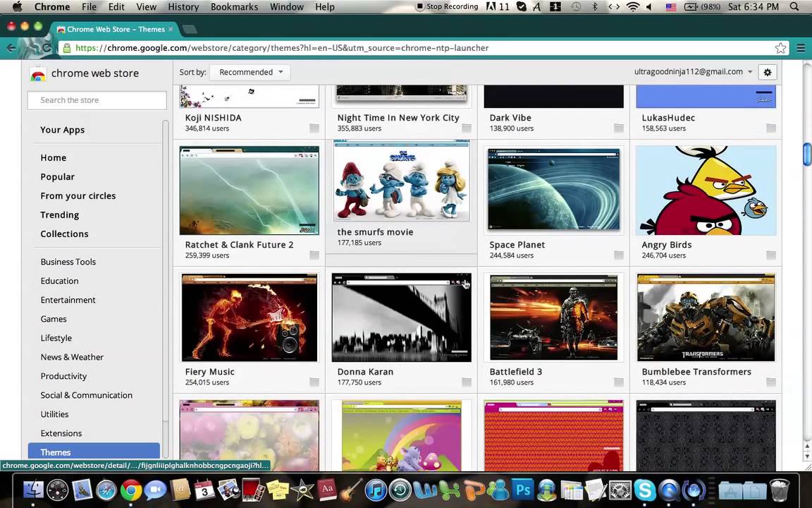Open Skype from the dock
812x508 pixels.
coord(645,490)
